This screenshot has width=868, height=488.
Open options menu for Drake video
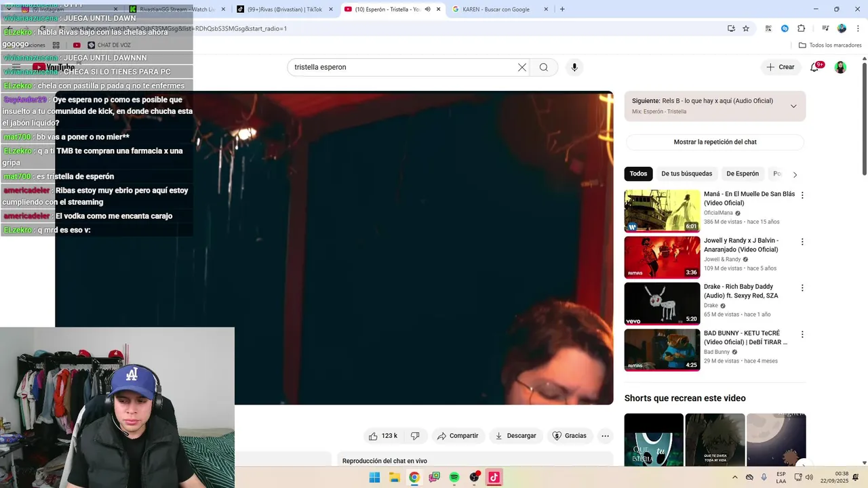click(x=802, y=287)
